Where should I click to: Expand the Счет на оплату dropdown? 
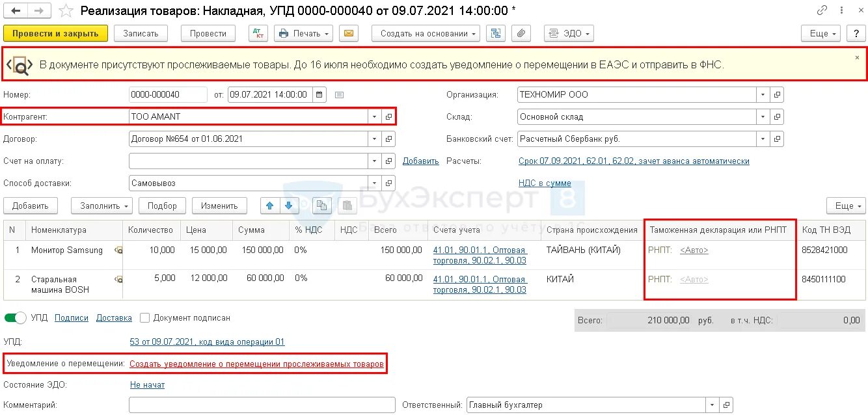(374, 161)
